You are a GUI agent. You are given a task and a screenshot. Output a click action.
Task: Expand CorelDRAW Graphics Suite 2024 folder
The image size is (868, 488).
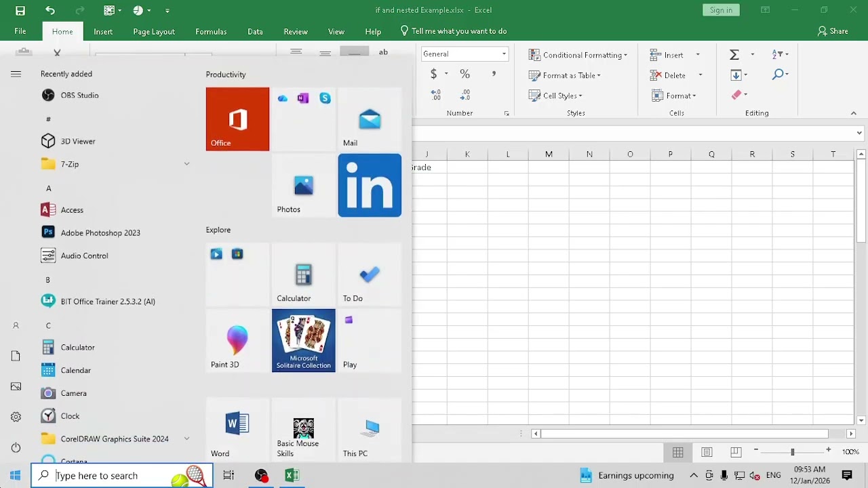[x=186, y=439]
